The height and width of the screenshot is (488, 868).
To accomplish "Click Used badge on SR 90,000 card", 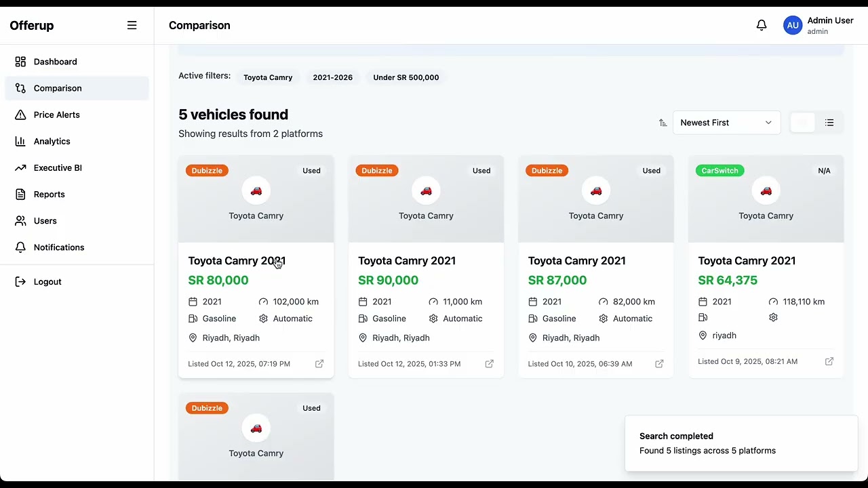I will [x=481, y=171].
